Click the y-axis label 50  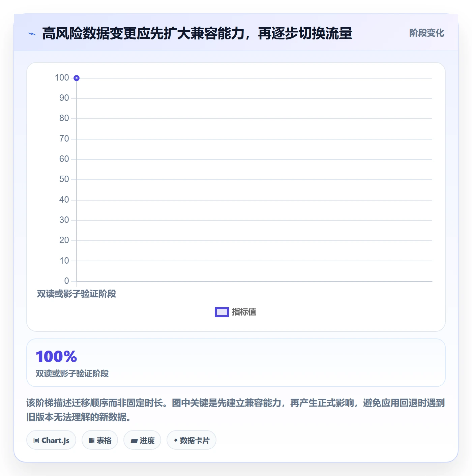point(64,179)
